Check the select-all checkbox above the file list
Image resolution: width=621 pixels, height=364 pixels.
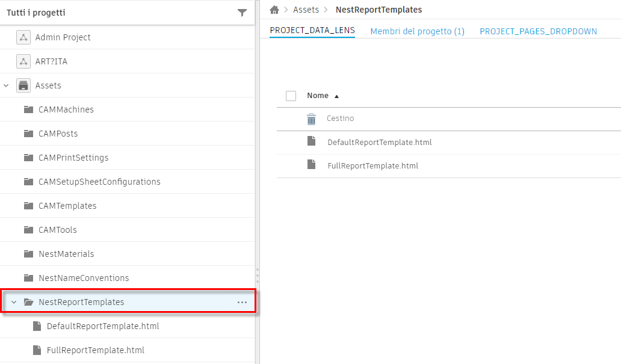(x=291, y=96)
